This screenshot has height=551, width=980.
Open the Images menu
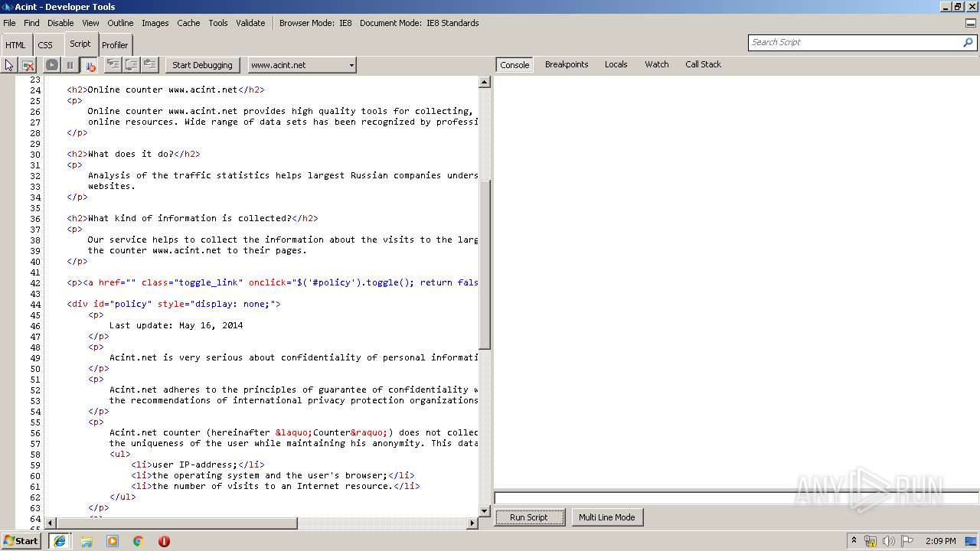click(x=155, y=23)
